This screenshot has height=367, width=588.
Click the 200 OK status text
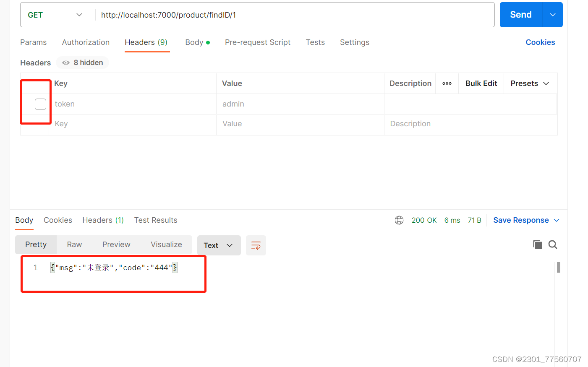424,220
